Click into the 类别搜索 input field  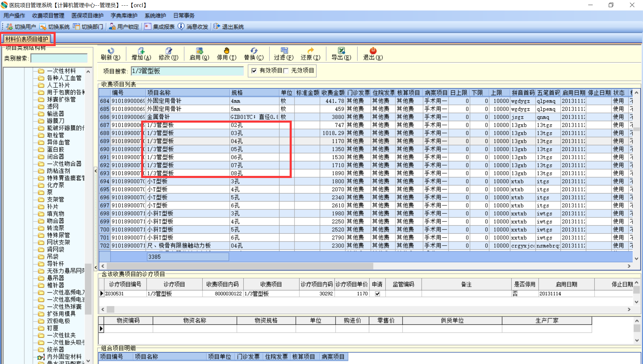pos(59,58)
